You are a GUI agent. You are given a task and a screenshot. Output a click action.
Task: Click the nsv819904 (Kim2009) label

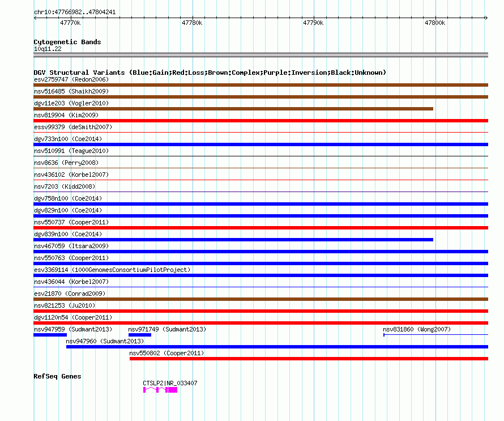66,115
